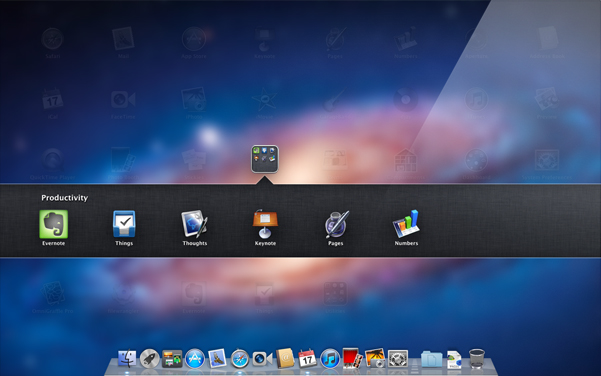The height and width of the screenshot is (376, 601).
Task: Open Numbers in the Productivity folder
Action: [406, 224]
